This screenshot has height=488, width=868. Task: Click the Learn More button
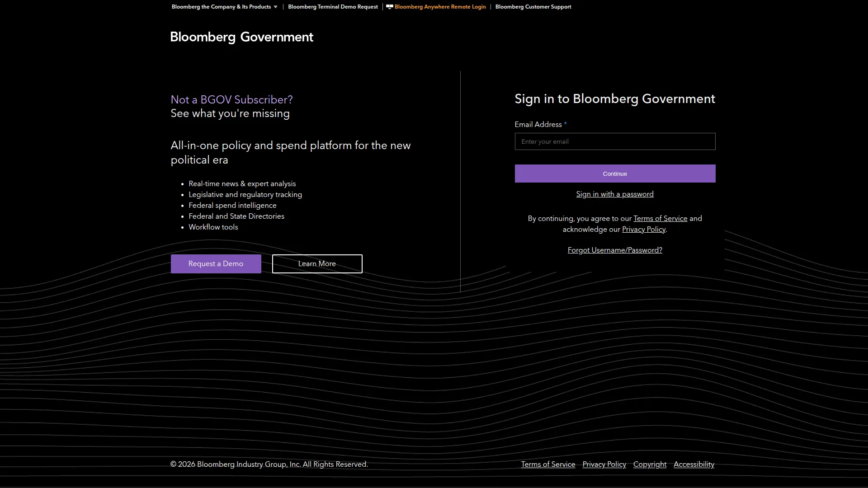pyautogui.click(x=317, y=264)
